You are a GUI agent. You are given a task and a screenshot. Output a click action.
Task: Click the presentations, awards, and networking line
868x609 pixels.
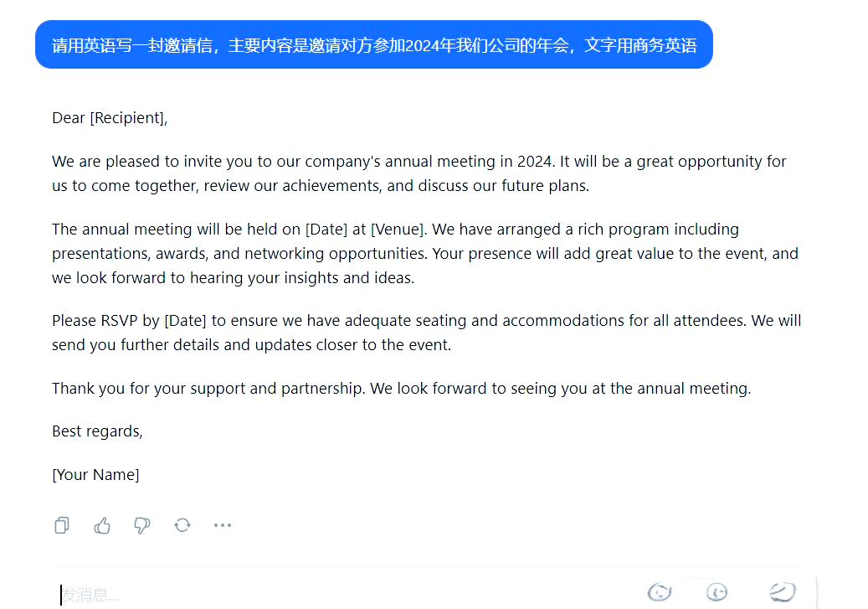[x=425, y=254]
